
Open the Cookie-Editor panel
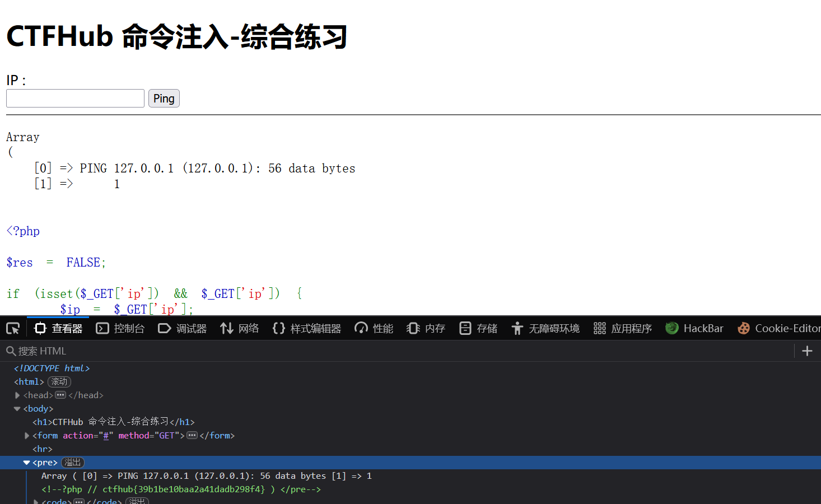click(x=779, y=328)
